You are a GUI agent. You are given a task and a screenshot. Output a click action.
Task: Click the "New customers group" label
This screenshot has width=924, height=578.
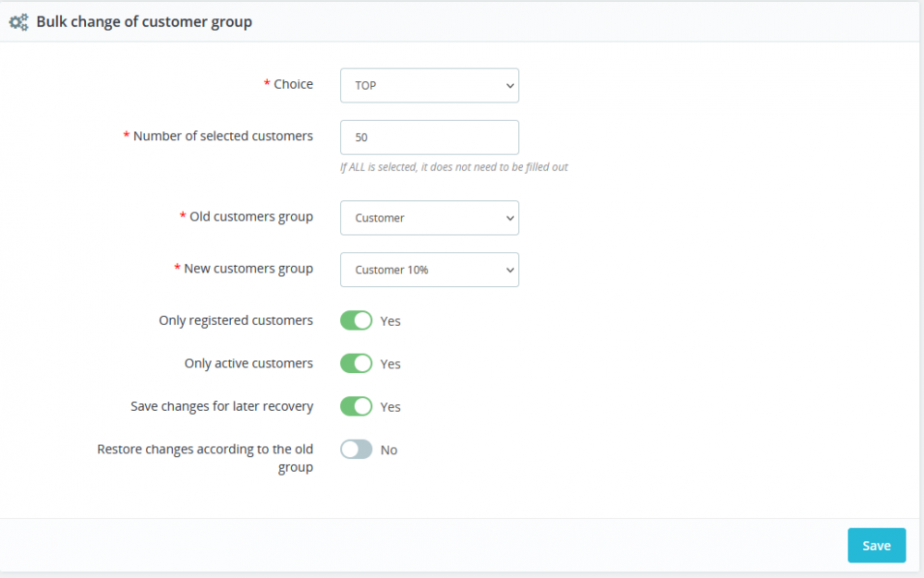coord(248,269)
